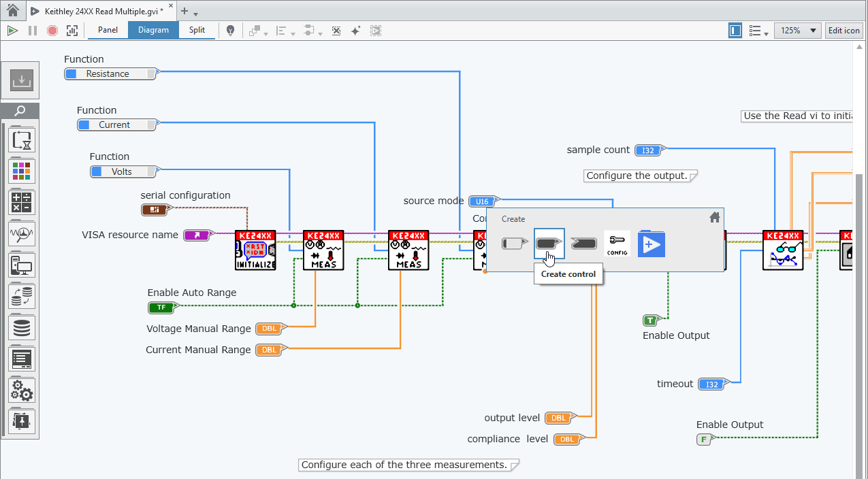This screenshot has width=868, height=479.
Task: Open the 125% zoom dropdown
Action: tap(797, 31)
